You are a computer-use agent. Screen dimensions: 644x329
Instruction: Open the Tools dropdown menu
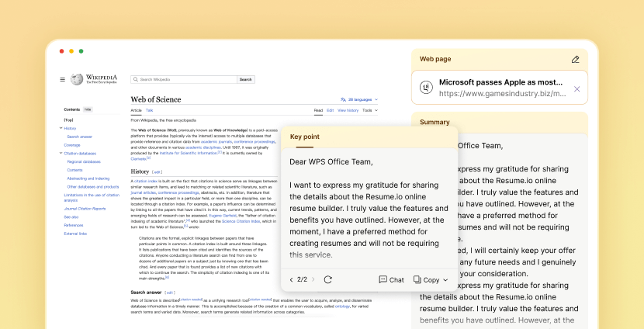tap(369, 110)
